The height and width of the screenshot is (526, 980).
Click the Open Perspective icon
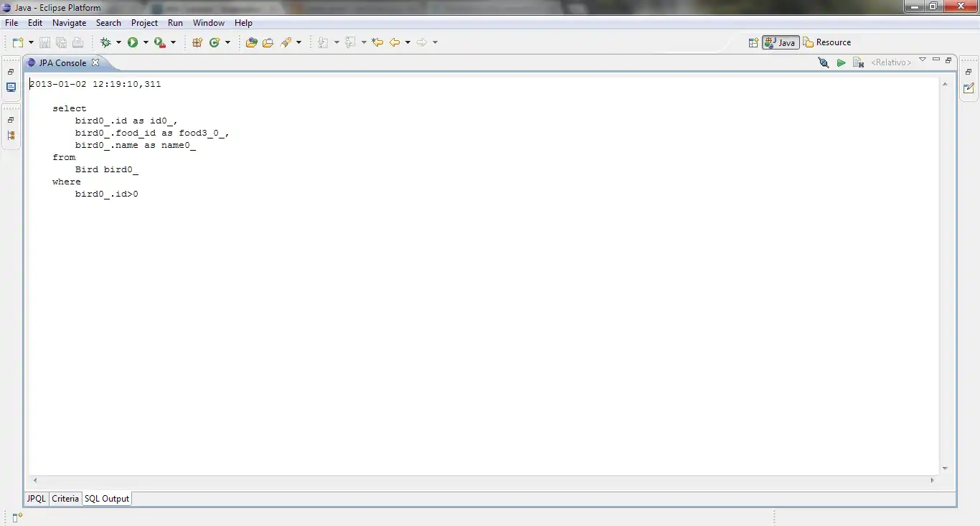tap(753, 42)
